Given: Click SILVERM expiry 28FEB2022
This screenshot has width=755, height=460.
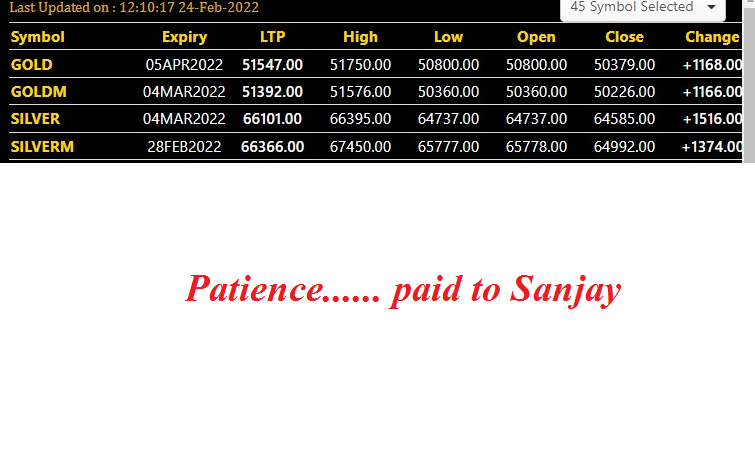Looking at the screenshot, I should [x=184, y=146].
